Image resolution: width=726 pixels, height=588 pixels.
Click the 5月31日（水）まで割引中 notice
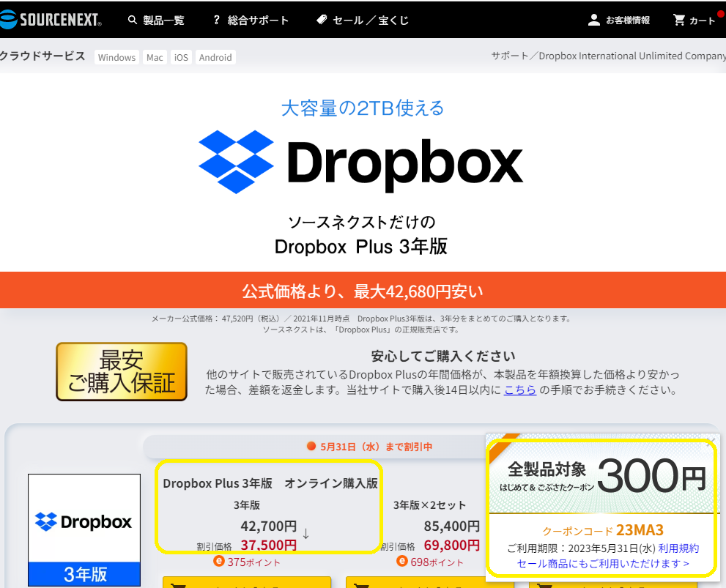(369, 447)
